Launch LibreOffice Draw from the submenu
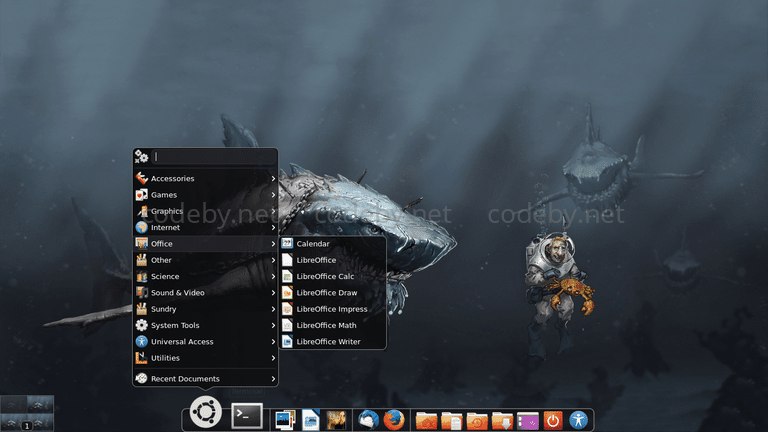Screen dimensions: 768x432 coord(333,293)
